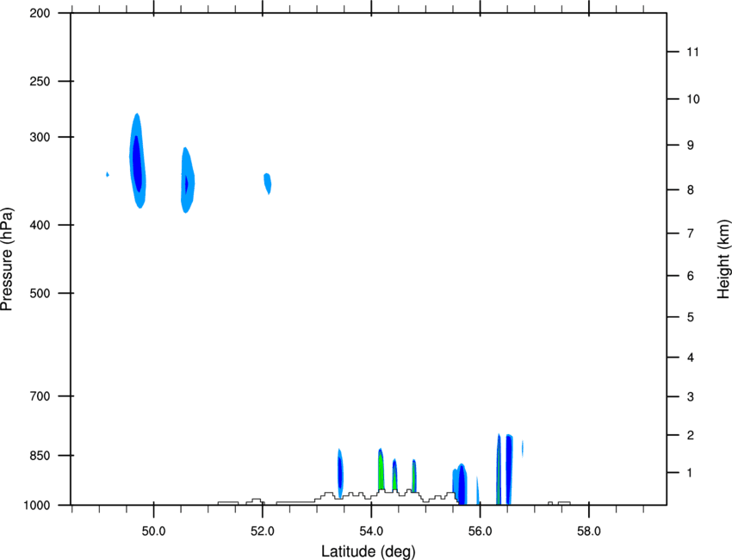Click the 500 pressure tick label

(40, 293)
